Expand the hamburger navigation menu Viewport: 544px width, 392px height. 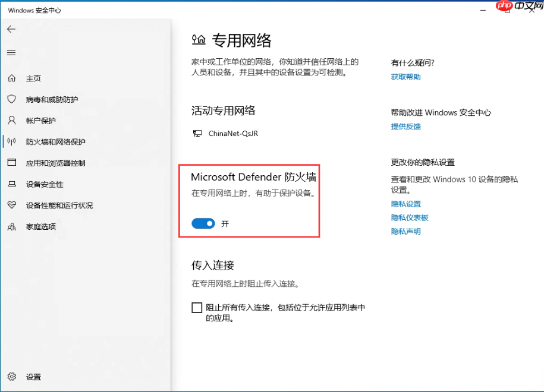pos(11,52)
